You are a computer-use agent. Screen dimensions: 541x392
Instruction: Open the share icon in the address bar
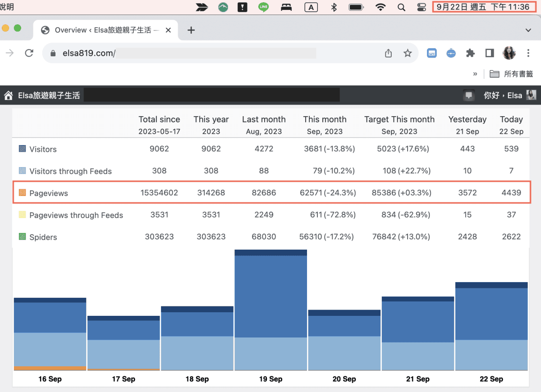389,53
